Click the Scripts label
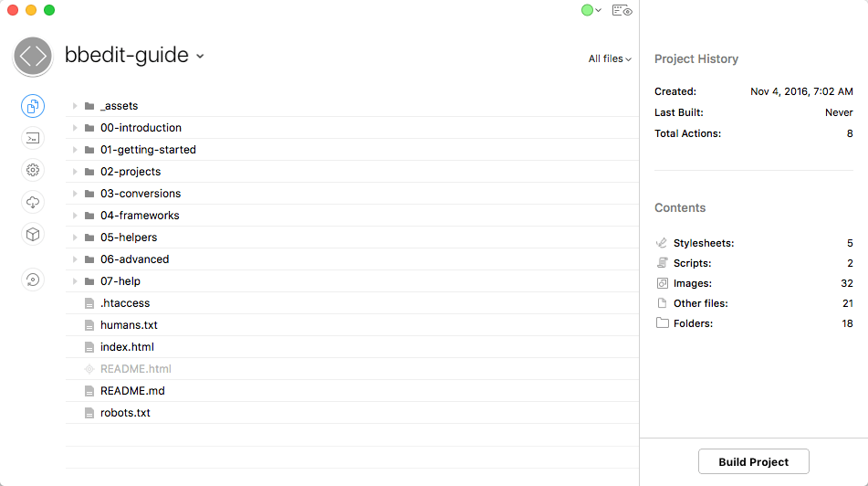 click(693, 263)
